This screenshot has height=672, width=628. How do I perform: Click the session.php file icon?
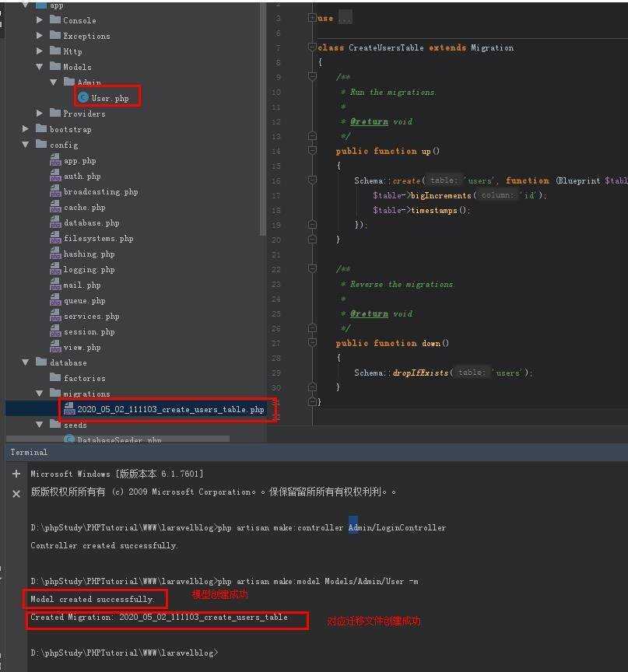point(55,331)
